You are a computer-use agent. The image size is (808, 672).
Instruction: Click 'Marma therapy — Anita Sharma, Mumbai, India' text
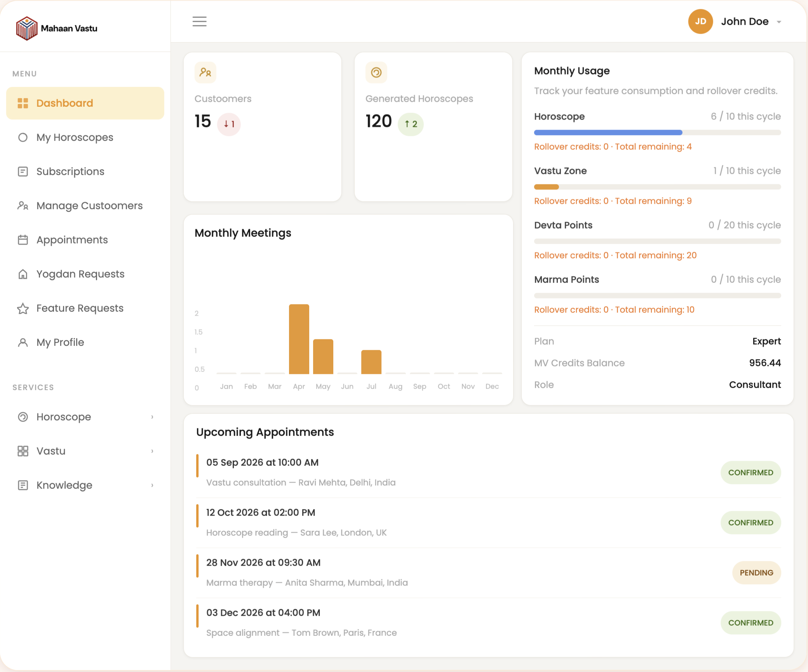(307, 583)
